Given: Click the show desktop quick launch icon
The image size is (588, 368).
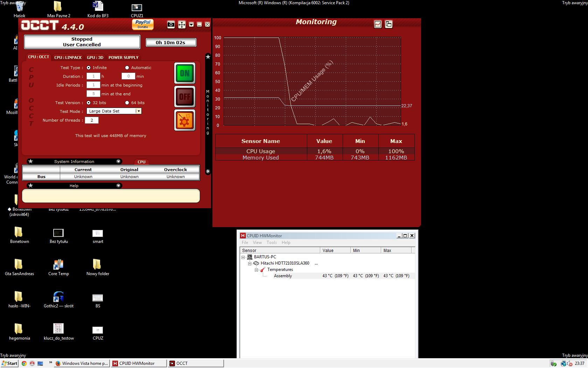Looking at the screenshot, I should tap(40, 363).
